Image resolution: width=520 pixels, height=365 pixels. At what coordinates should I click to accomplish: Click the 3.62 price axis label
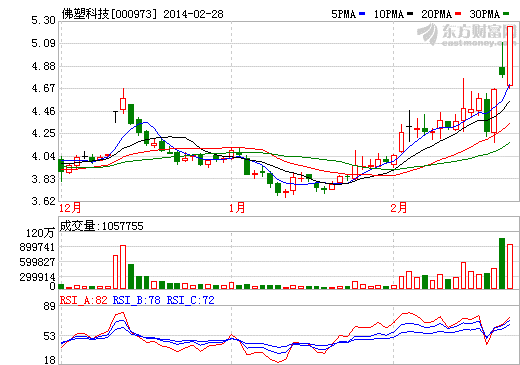[x=43, y=201]
